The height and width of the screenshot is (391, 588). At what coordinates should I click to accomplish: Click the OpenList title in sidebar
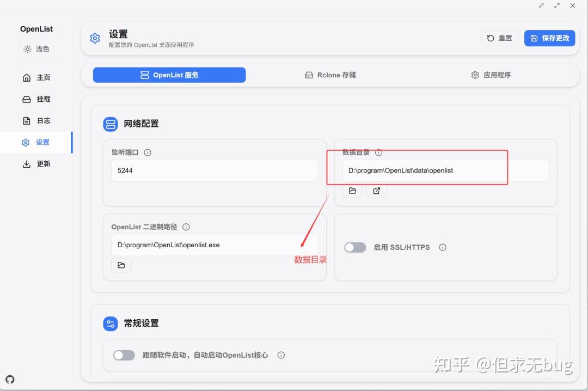pos(36,29)
